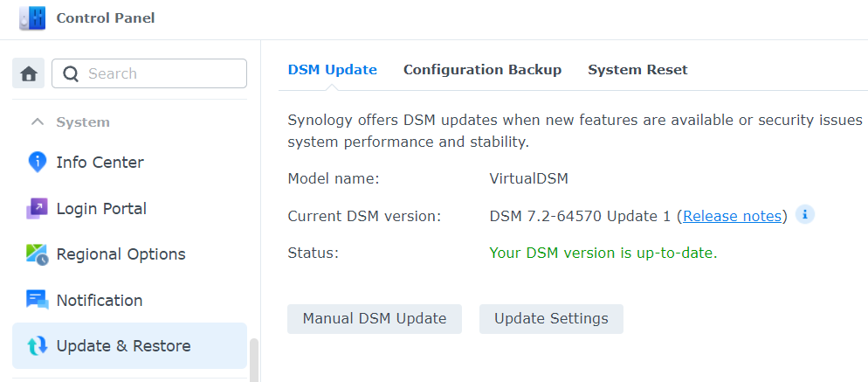This screenshot has width=868, height=382.
Task: Click the Manual DSM Update button
Action: coord(375,319)
